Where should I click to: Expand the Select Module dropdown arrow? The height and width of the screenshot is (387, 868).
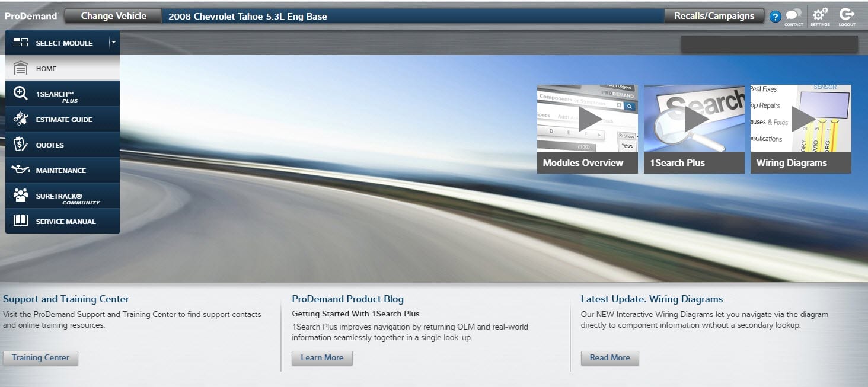click(113, 43)
